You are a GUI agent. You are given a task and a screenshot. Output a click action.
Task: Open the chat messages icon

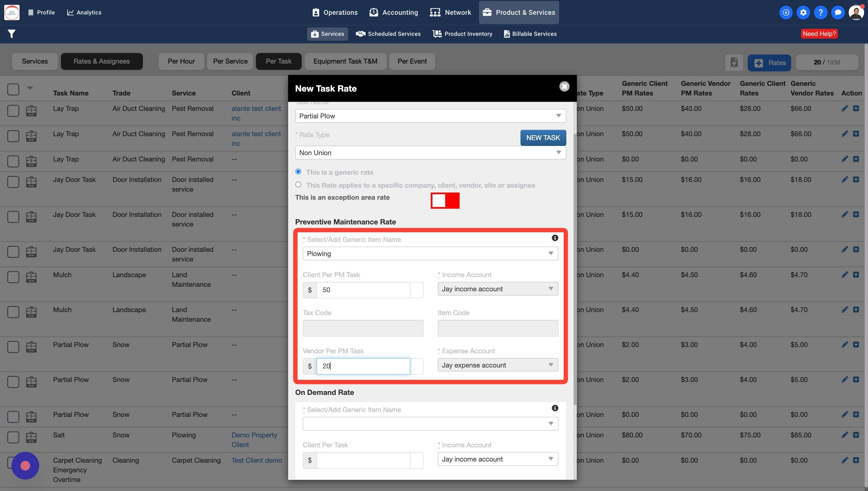coord(838,12)
